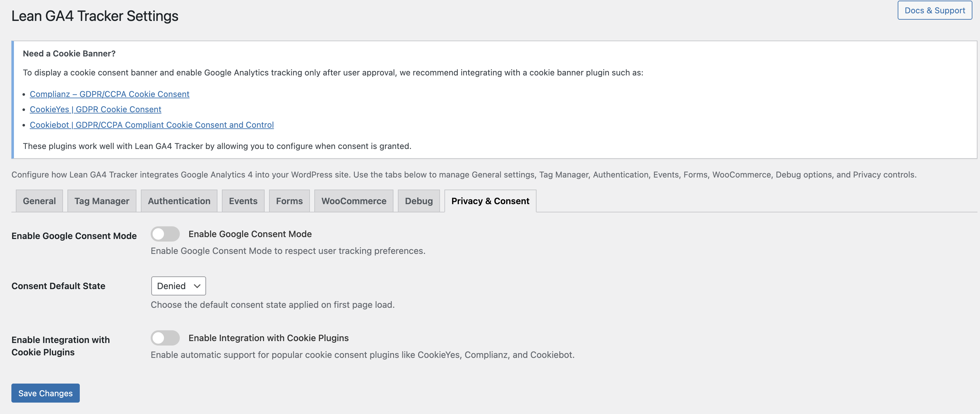Viewport: 980px width, 414px height.
Task: Select the Events tab
Action: point(243,201)
